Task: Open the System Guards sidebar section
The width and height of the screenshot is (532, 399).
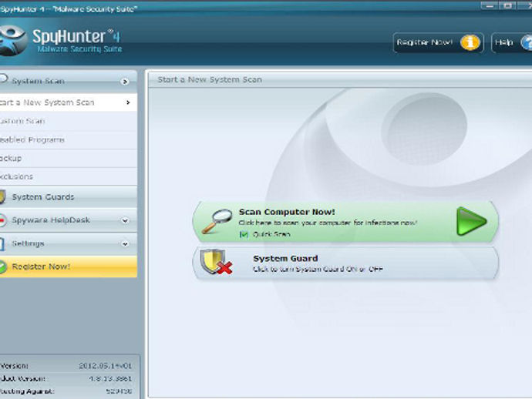Action: (69, 197)
